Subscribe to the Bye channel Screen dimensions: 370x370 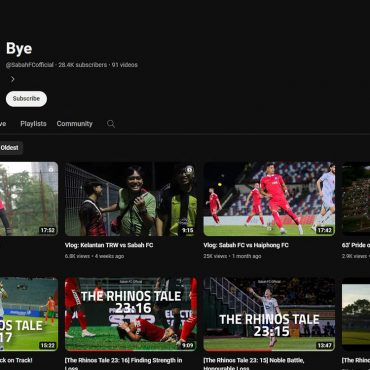26,99
